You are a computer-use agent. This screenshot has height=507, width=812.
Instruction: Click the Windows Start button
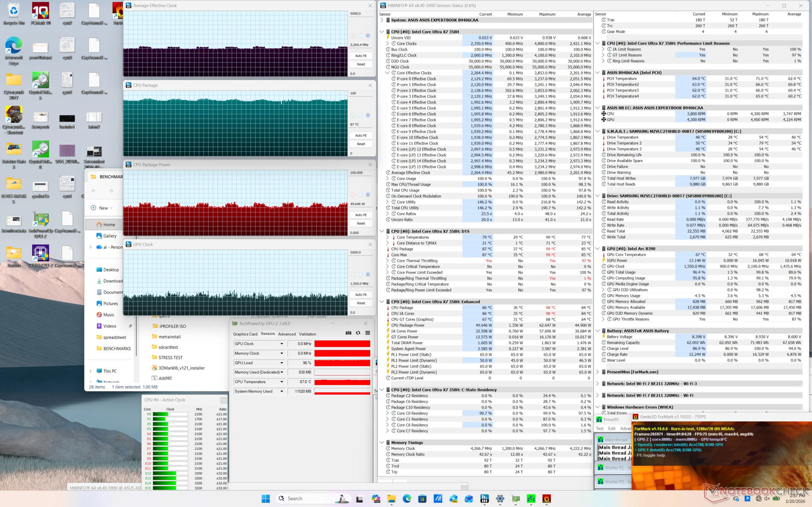point(265,499)
